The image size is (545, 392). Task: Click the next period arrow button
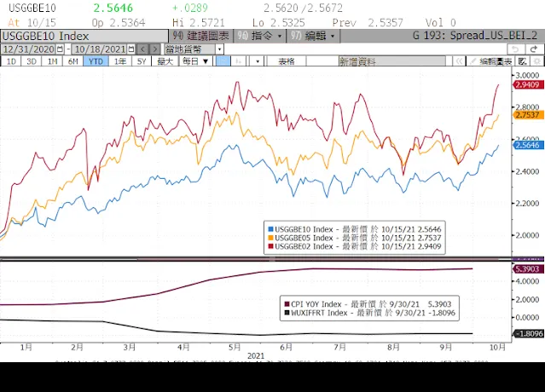point(155,49)
